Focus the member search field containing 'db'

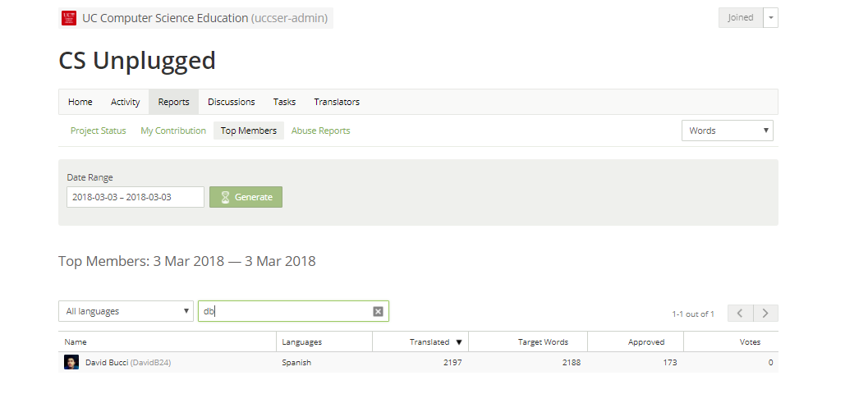[x=293, y=311]
